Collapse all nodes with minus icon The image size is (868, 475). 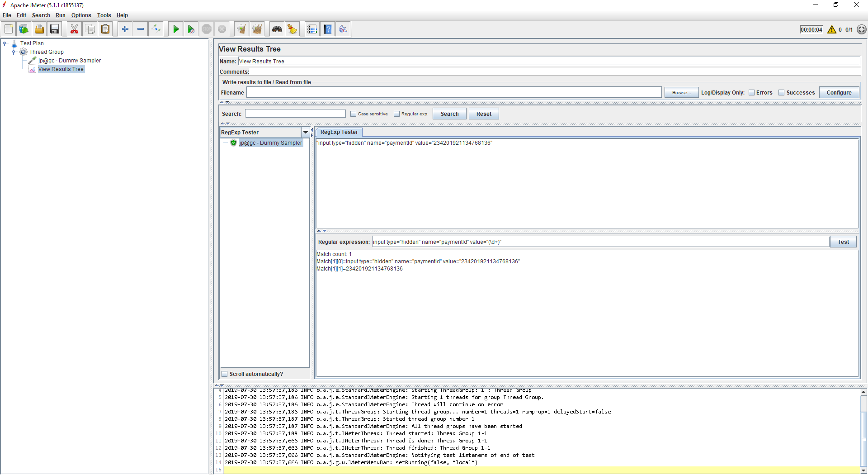pyautogui.click(x=141, y=29)
